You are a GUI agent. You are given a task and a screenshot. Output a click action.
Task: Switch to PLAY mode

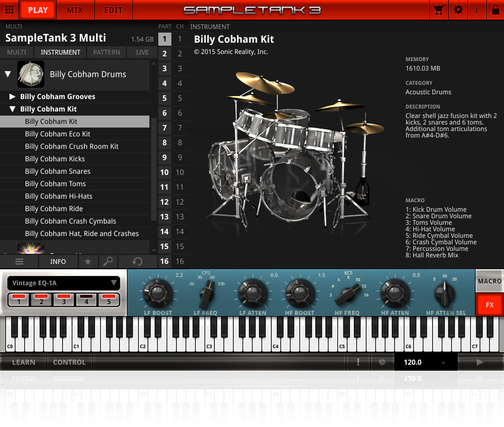(38, 10)
